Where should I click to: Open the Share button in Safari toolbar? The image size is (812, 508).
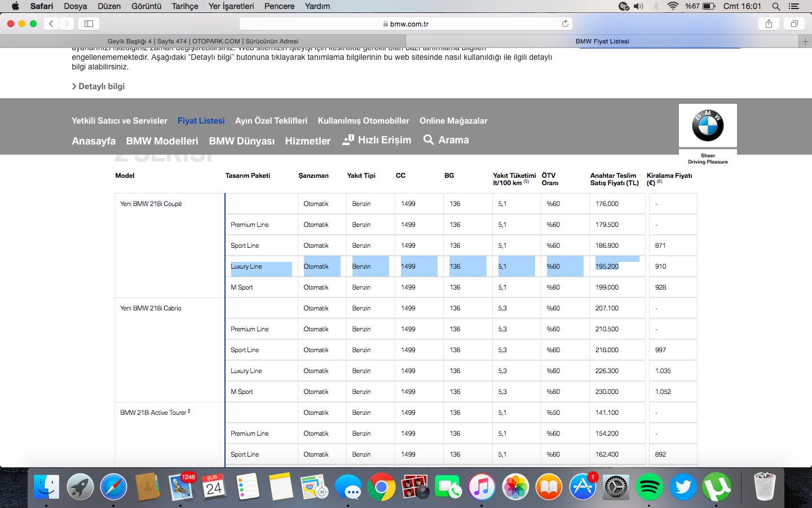(x=769, y=24)
